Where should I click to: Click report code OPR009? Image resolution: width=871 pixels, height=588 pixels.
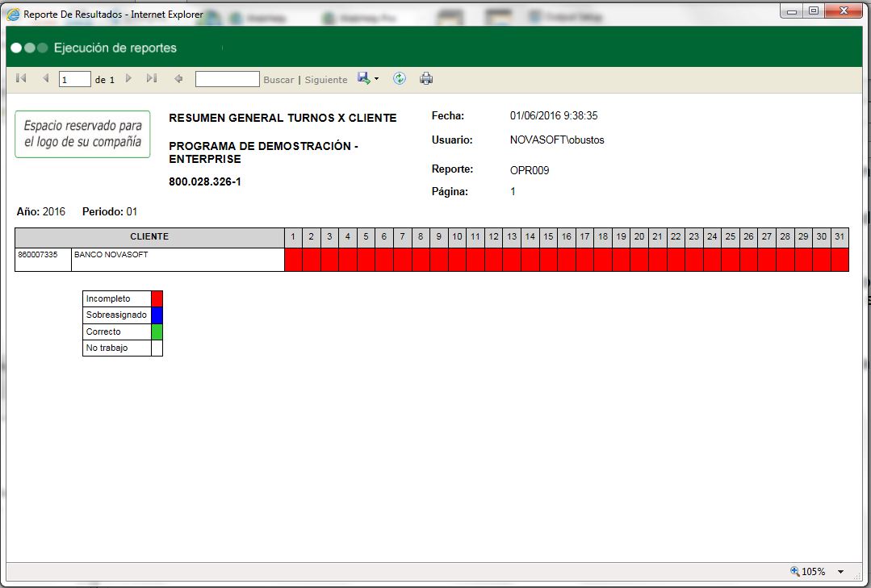click(530, 170)
